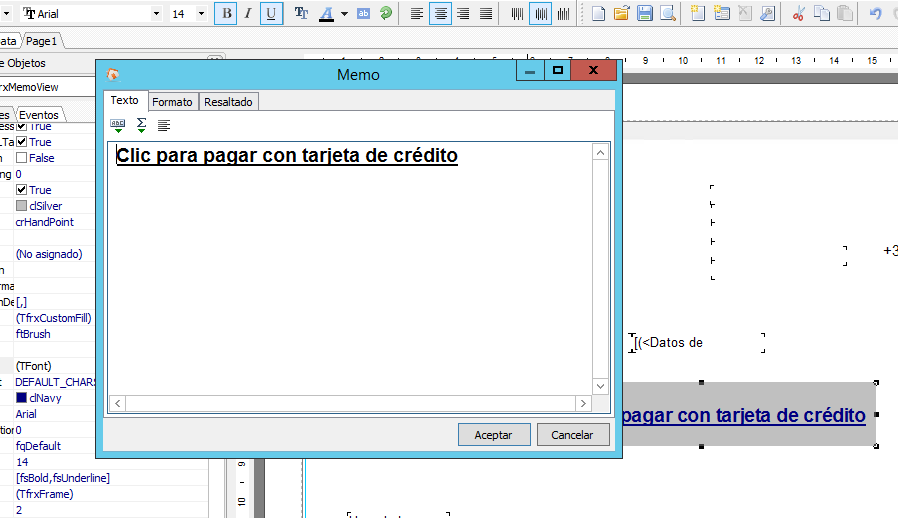898x518 pixels.
Task: Open page settings with the wrench icon
Action: [767, 13]
